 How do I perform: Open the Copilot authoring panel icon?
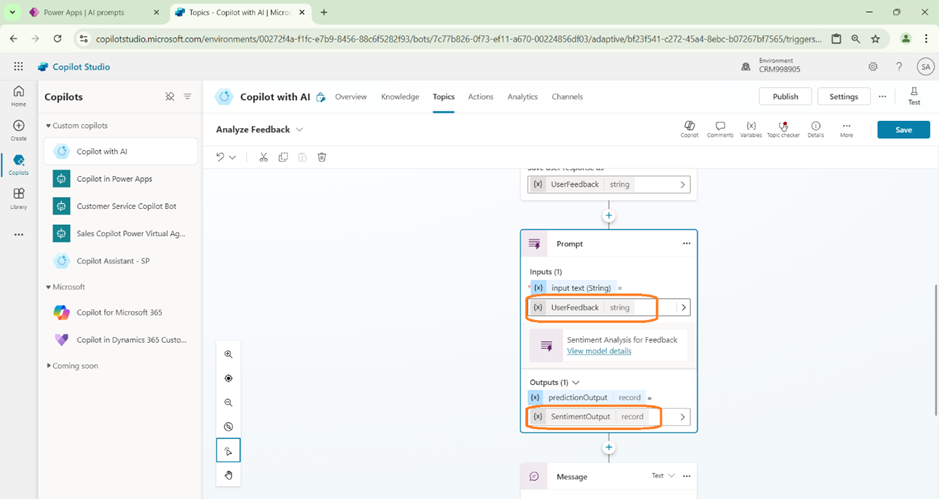689,129
